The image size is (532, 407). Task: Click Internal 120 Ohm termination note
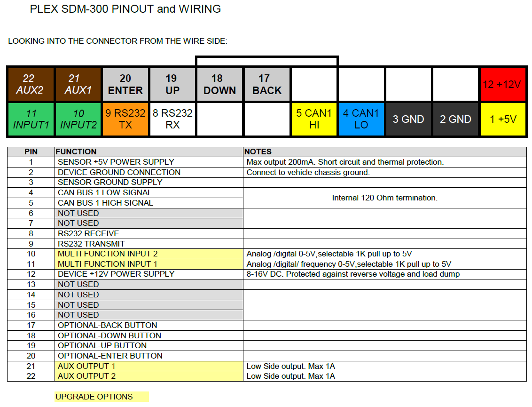[385, 198]
